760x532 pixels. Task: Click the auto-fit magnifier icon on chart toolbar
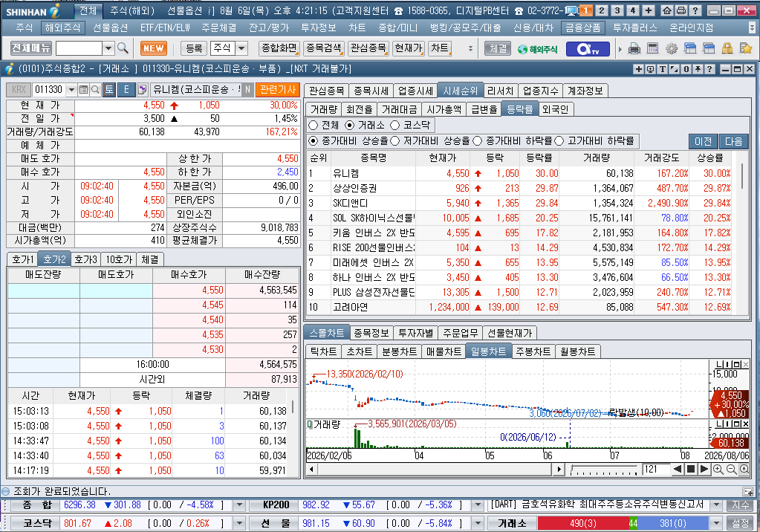click(744, 470)
